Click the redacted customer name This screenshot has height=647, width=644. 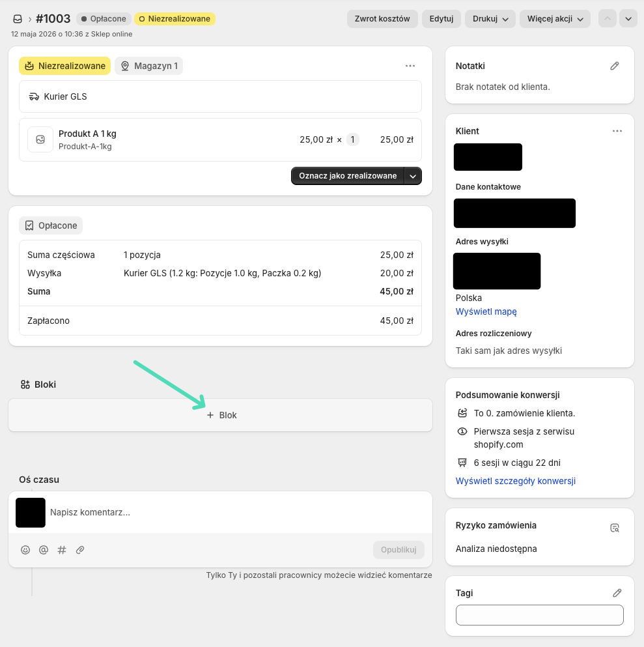coord(488,157)
